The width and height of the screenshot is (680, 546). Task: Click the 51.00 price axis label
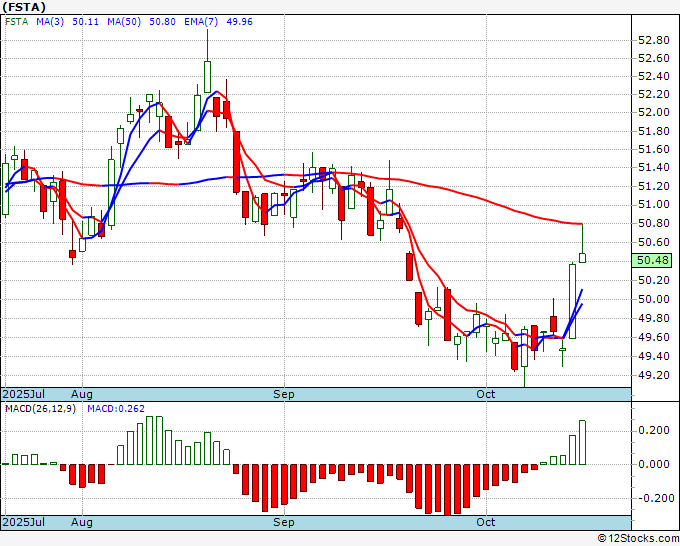[x=654, y=204]
